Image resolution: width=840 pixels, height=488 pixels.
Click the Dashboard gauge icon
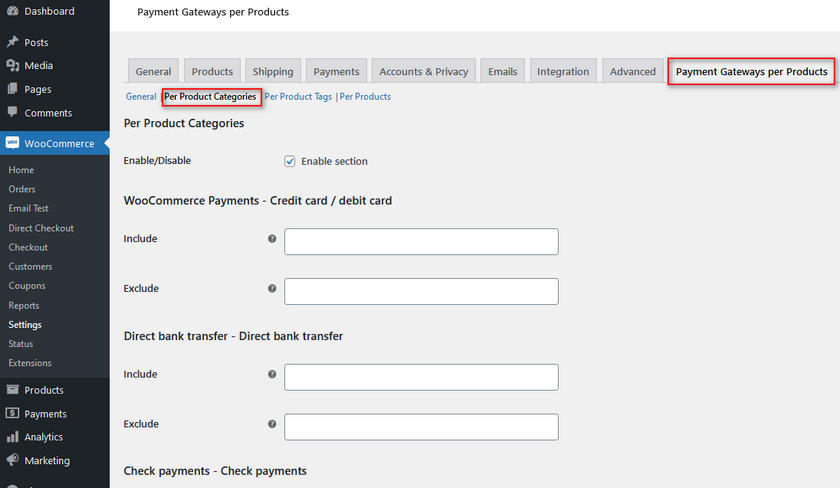pos(13,11)
